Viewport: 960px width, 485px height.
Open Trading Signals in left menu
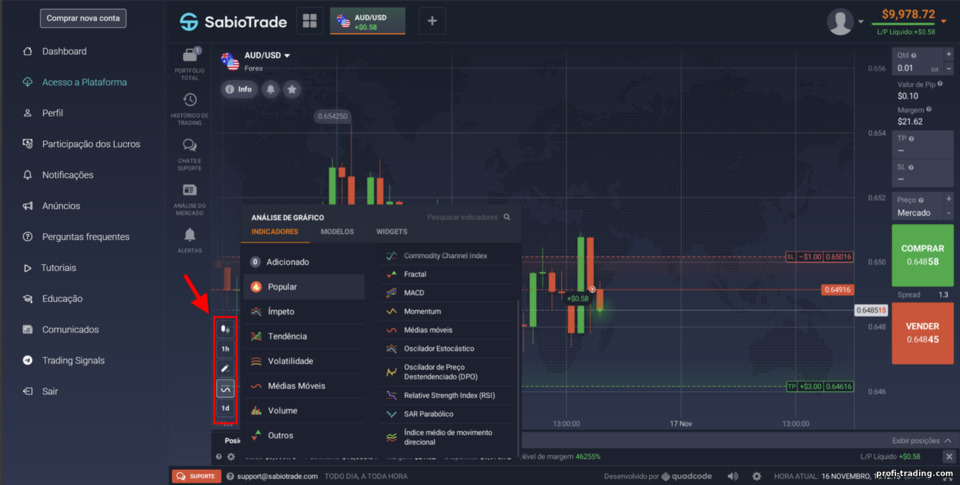pos(73,360)
